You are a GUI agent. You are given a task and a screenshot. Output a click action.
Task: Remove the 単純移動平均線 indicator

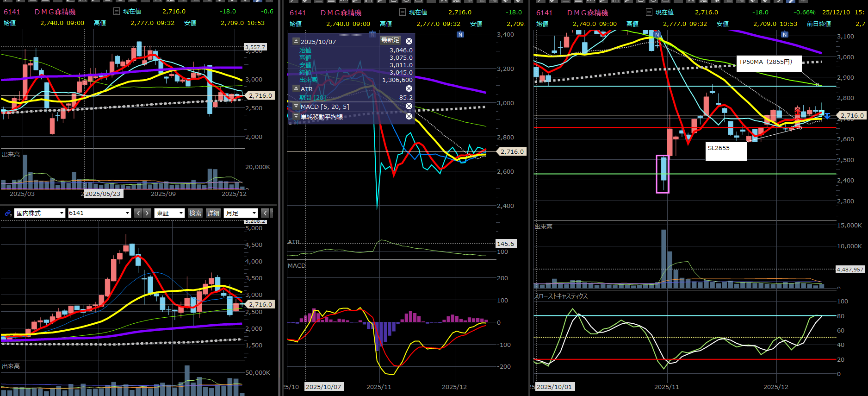coord(409,116)
